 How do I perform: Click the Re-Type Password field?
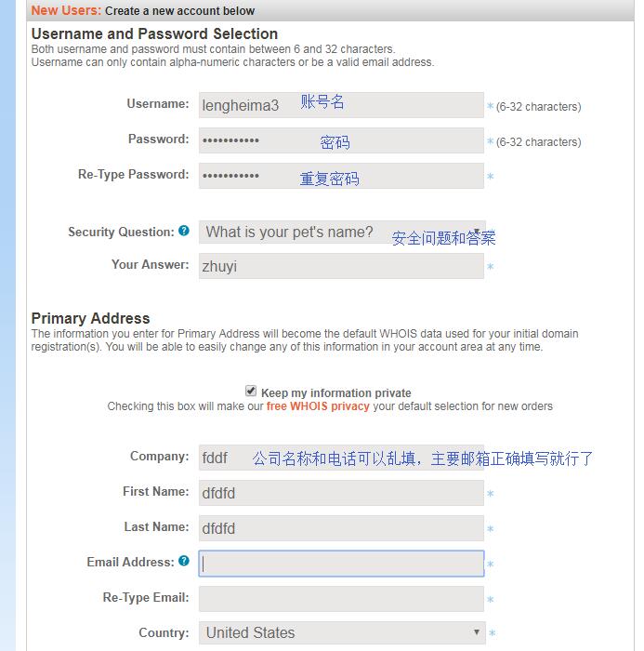341,176
